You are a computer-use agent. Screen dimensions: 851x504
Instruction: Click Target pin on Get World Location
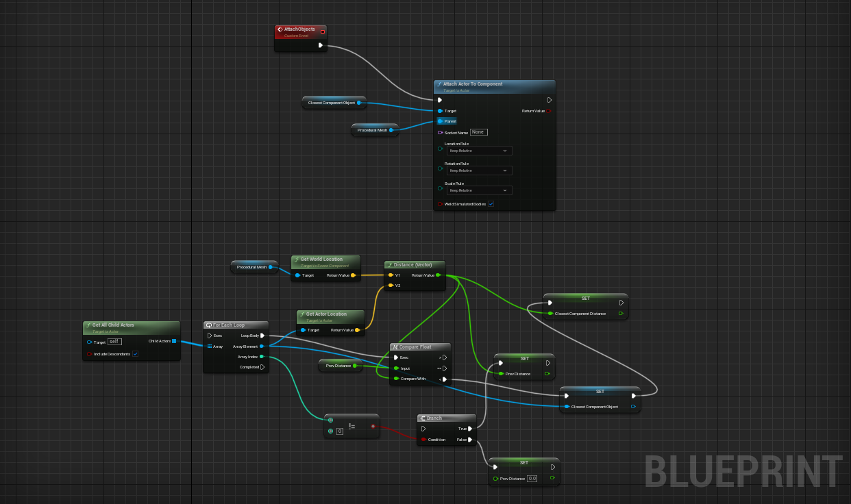click(297, 275)
